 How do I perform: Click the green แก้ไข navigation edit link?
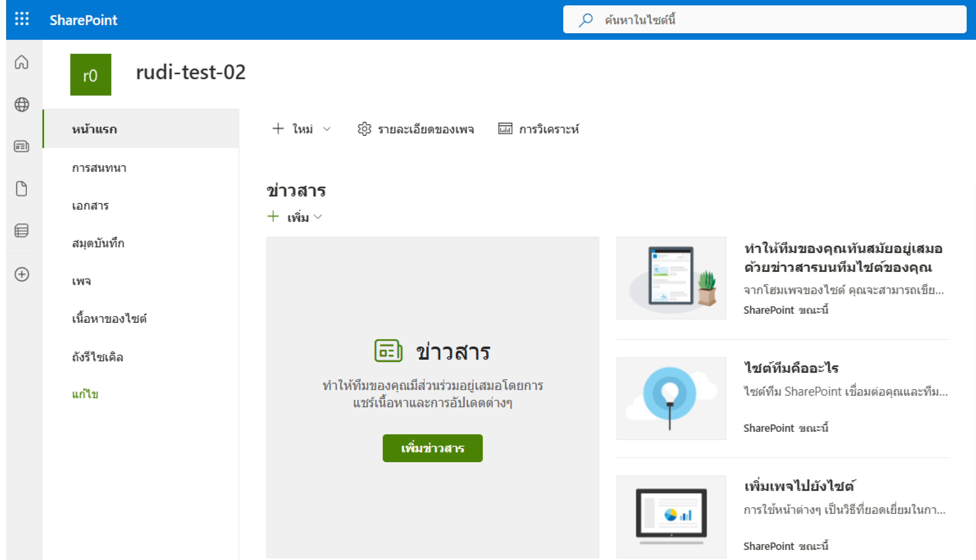click(85, 394)
